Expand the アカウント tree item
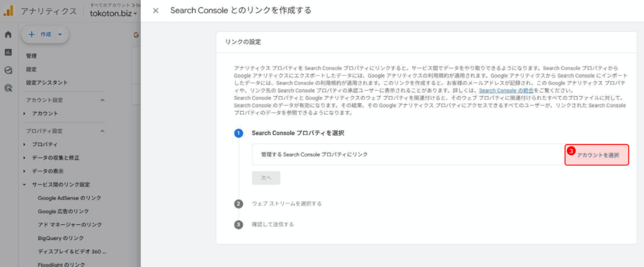Viewport: 644px width, 267px height. [x=25, y=113]
